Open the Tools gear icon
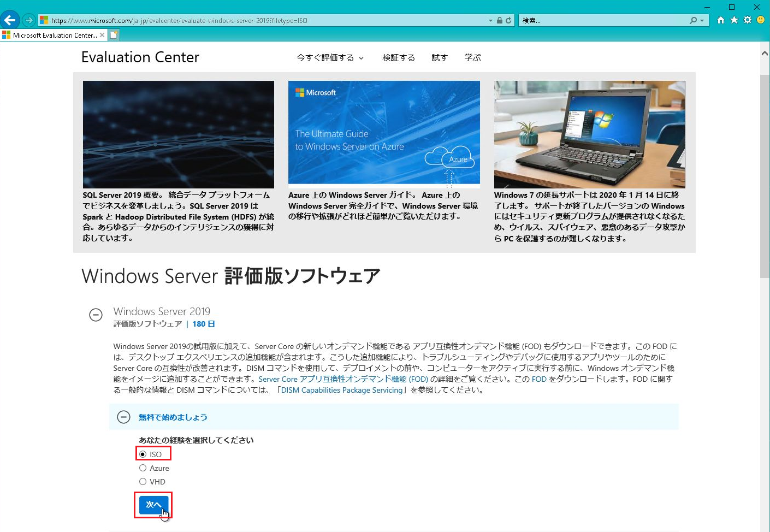The width and height of the screenshot is (770, 532). click(x=747, y=20)
